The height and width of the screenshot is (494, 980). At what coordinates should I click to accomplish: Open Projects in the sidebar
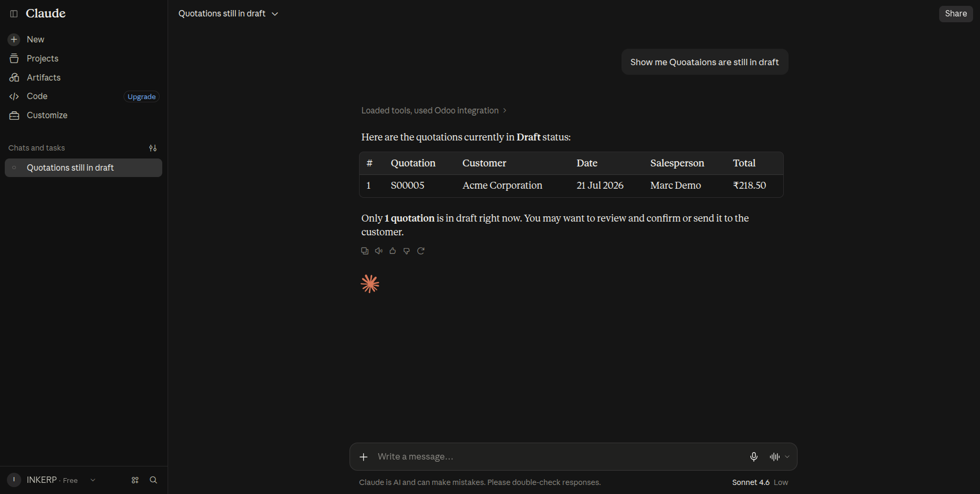42,58
